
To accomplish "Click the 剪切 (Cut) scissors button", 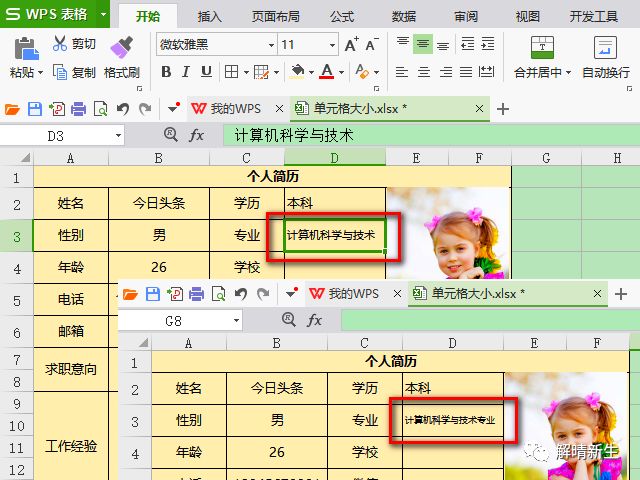I will [74, 43].
